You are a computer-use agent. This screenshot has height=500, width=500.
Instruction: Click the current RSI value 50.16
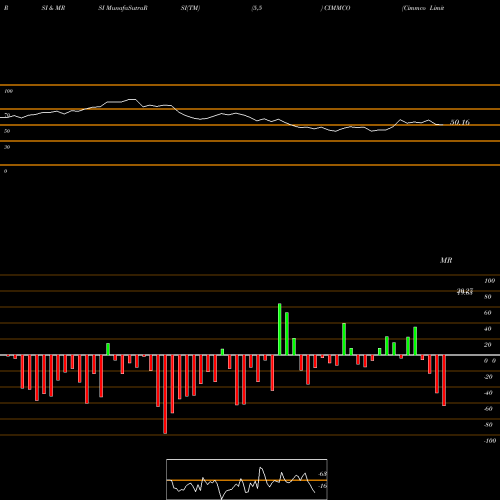(x=460, y=122)
